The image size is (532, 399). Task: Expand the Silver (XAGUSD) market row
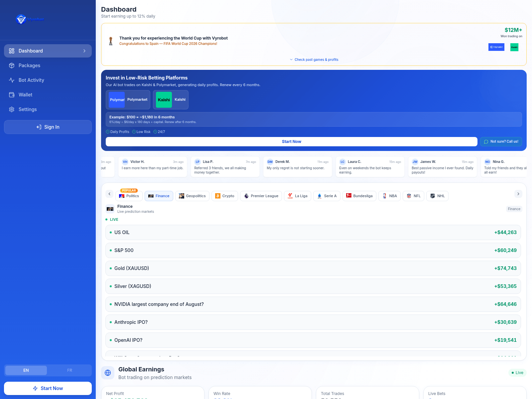[313, 286]
